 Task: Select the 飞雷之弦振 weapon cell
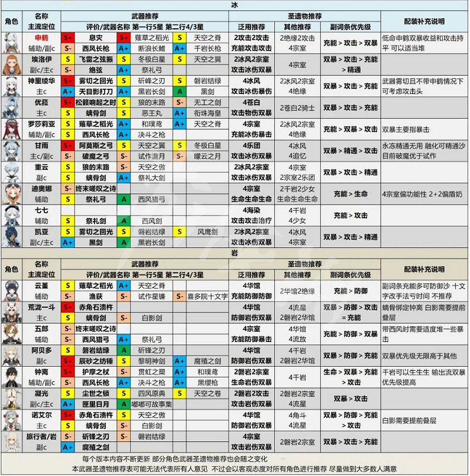[x=96, y=59]
